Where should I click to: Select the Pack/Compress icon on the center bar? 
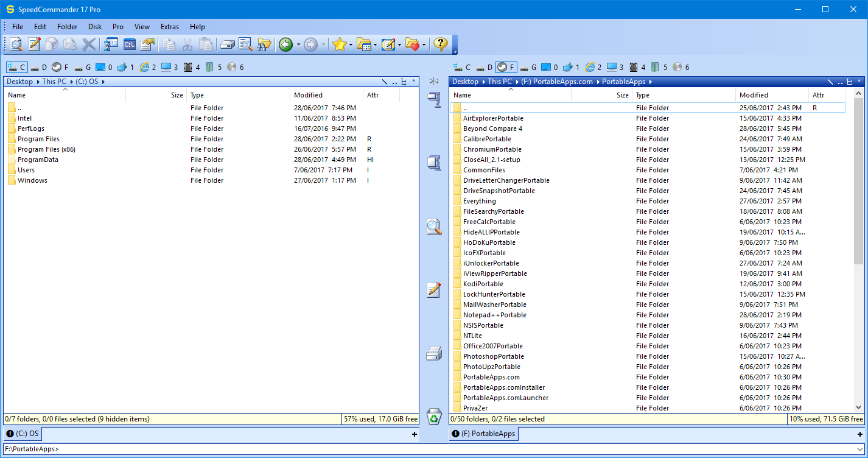click(434, 100)
